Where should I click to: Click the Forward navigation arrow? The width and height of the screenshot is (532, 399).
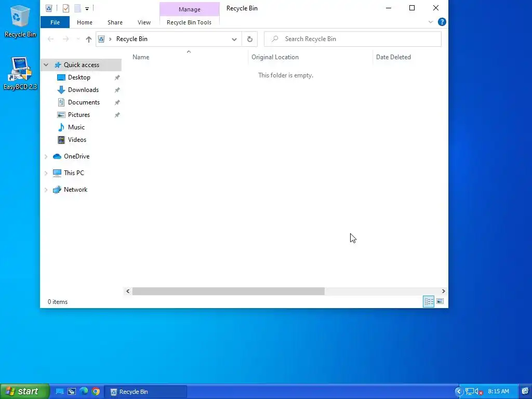[x=66, y=39]
